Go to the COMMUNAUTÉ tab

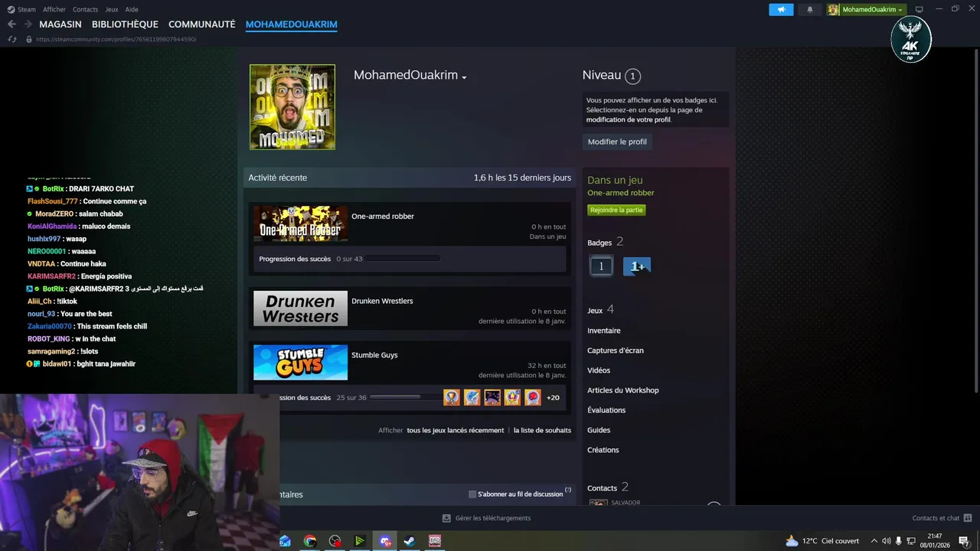click(202, 24)
